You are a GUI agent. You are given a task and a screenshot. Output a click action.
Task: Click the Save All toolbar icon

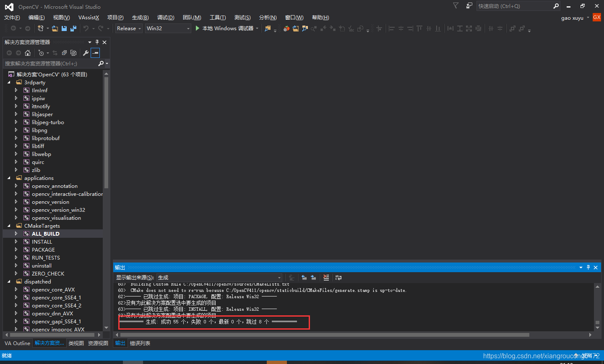[73, 28]
